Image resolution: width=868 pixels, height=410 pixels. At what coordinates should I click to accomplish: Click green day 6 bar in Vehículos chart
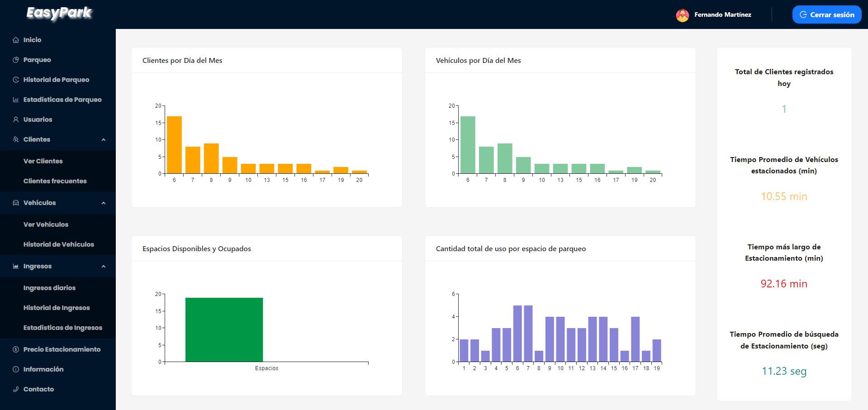(x=468, y=145)
